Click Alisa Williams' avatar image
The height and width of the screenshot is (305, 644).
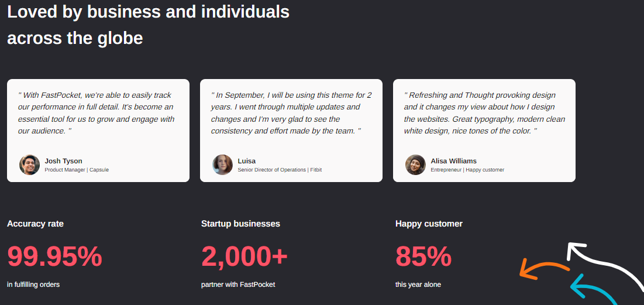tap(416, 165)
